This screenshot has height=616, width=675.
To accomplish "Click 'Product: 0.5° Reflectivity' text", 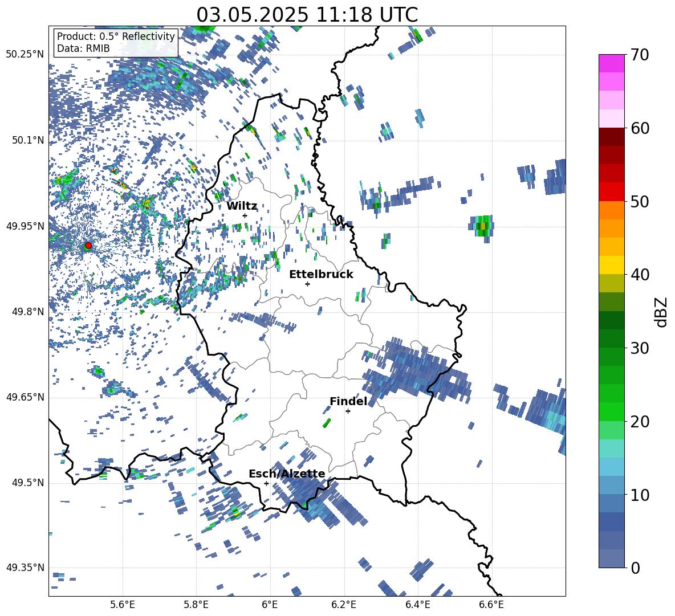I will [x=116, y=36].
